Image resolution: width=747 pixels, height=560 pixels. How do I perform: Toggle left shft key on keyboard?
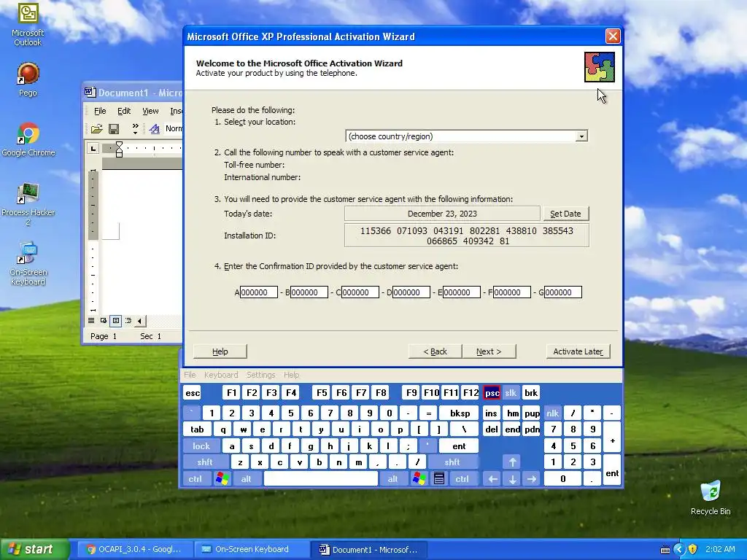(x=205, y=462)
